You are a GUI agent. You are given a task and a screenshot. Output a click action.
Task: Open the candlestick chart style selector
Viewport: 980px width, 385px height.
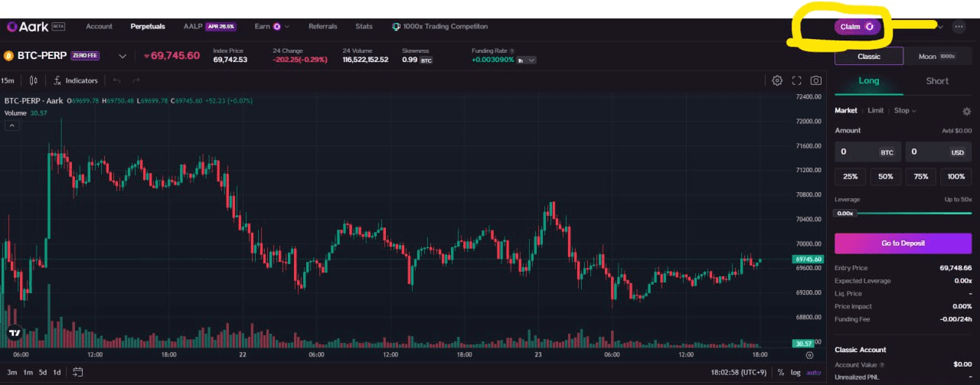[x=33, y=80]
